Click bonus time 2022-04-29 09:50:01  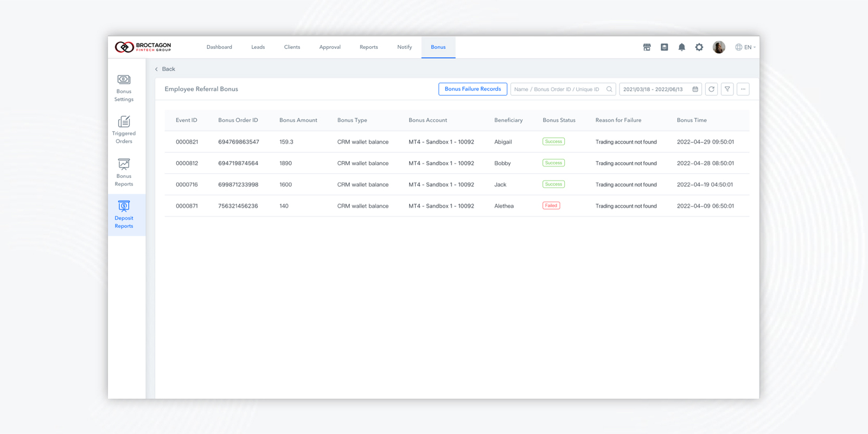pyautogui.click(x=705, y=142)
